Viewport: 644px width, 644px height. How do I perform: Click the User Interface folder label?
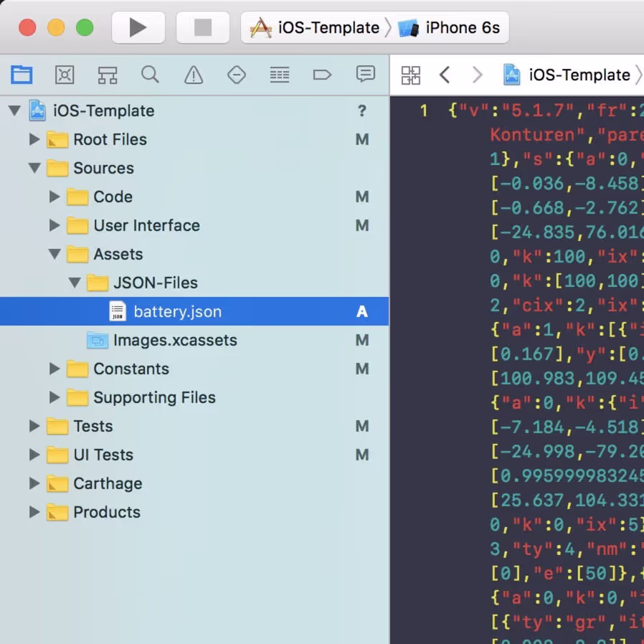(146, 225)
